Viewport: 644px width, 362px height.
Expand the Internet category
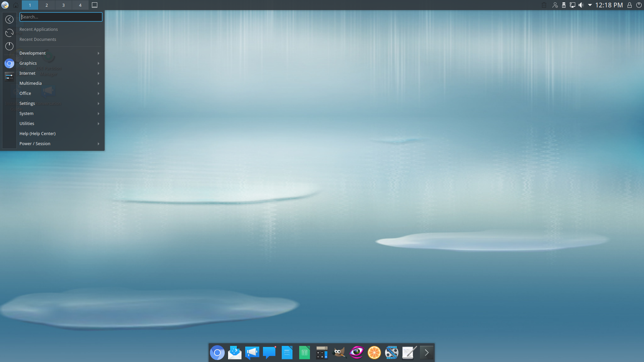point(60,73)
